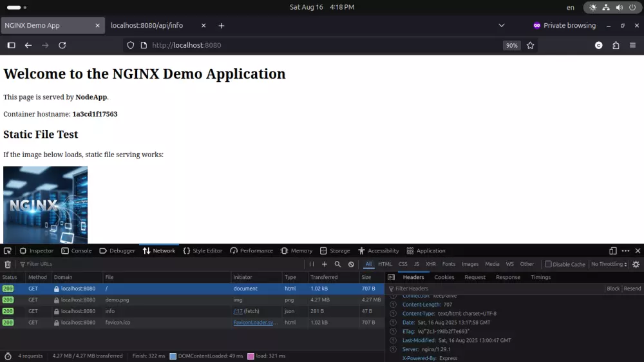This screenshot has width=644, height=362.
Task: Reload the current page
Action: pyautogui.click(x=62, y=46)
